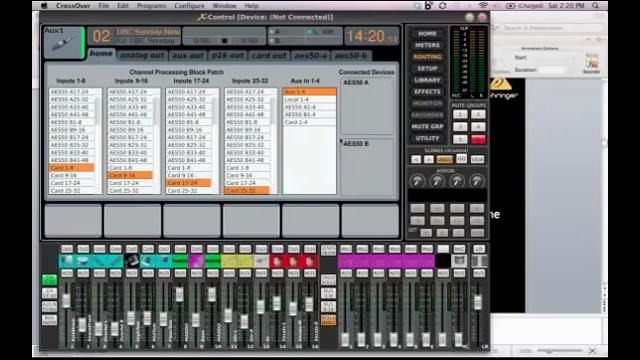Switch to the p16 out tab
Viewport: 640px width, 360px height.
point(228,56)
